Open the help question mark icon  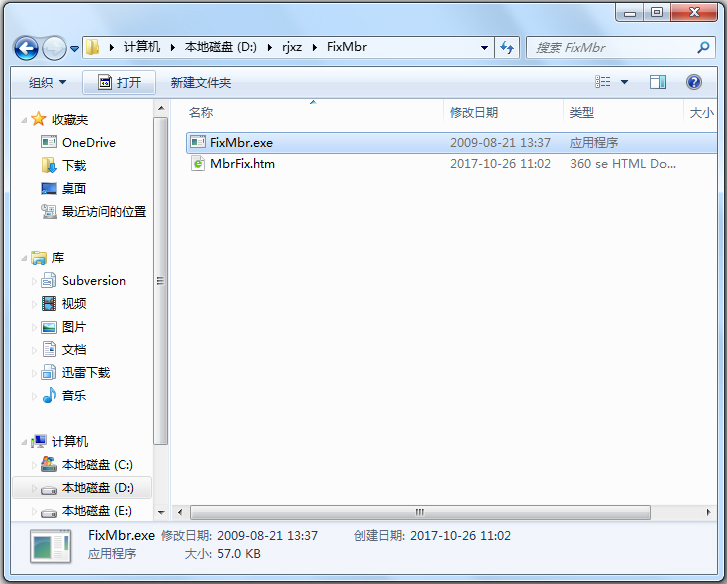point(693,83)
